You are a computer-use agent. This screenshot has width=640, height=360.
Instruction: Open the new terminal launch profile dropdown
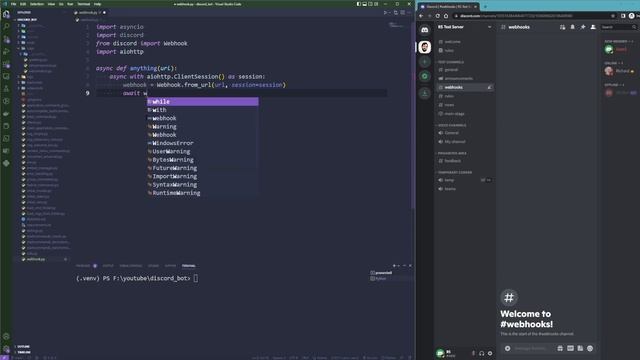pyautogui.click(x=399, y=266)
